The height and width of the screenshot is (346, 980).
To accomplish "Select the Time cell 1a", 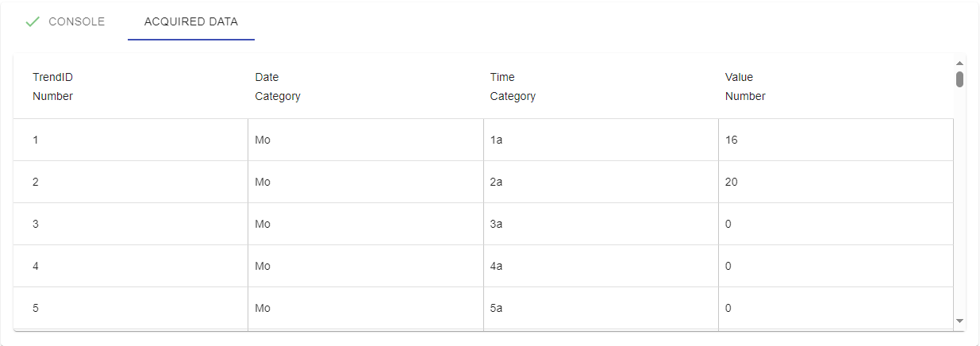I will point(601,140).
